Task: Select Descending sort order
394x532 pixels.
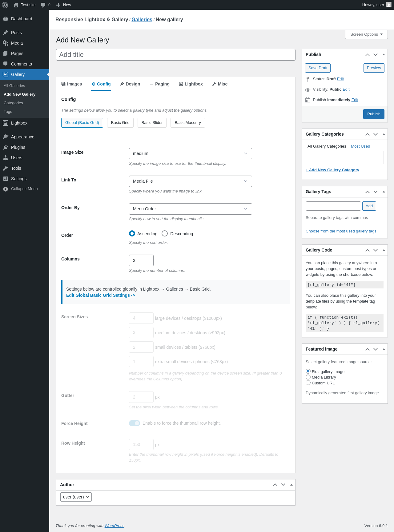Action: click(x=165, y=233)
